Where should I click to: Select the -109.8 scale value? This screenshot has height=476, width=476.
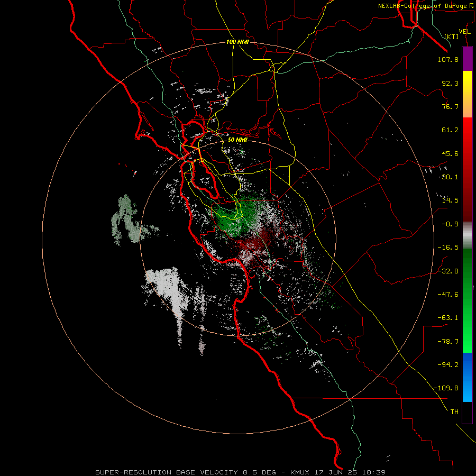446,388
